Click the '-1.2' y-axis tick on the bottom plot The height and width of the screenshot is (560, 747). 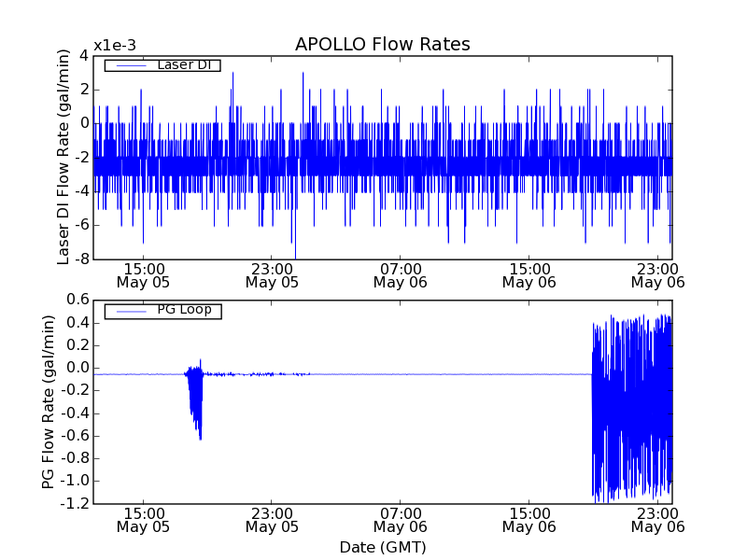[75, 503]
